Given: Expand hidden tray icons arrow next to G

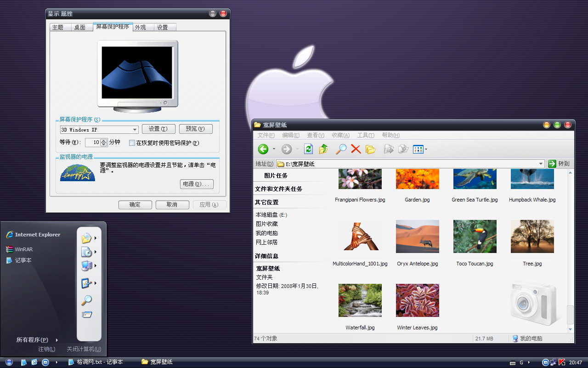Looking at the screenshot, I should coord(529,362).
